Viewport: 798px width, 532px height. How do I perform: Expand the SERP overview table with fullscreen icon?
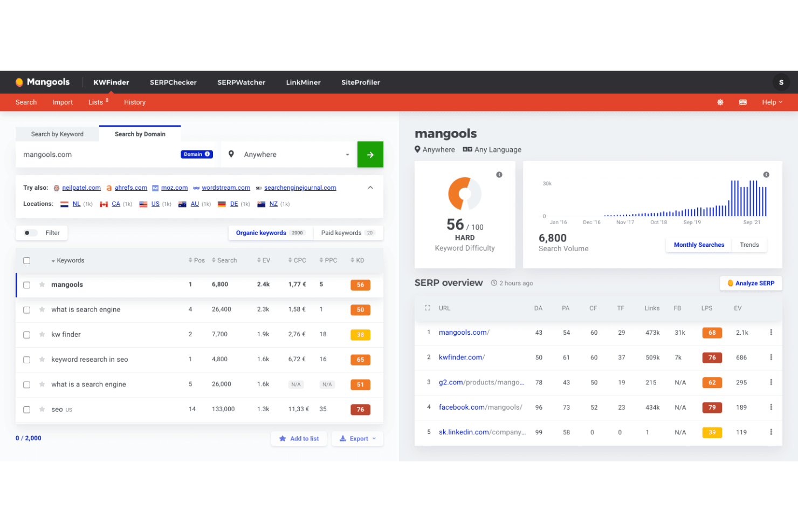click(x=428, y=308)
